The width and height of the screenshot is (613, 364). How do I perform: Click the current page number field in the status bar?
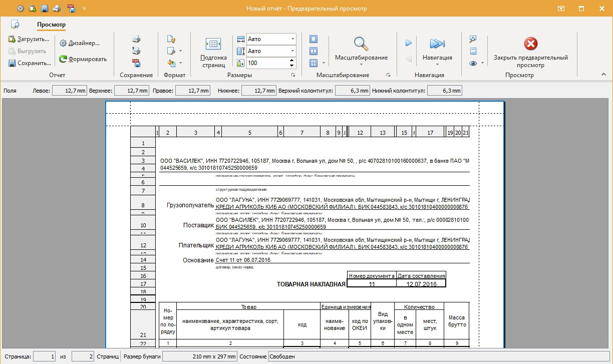(45, 356)
